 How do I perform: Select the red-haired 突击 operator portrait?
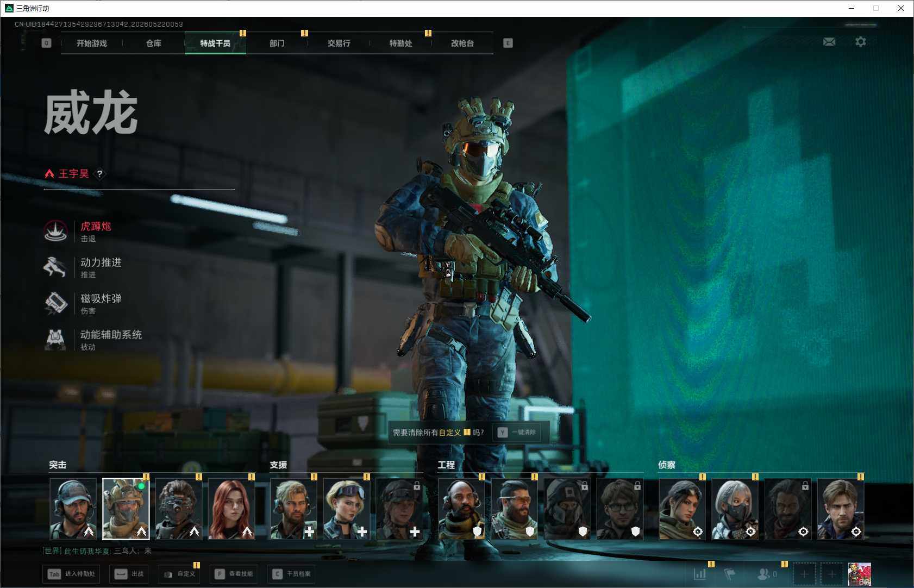231,509
